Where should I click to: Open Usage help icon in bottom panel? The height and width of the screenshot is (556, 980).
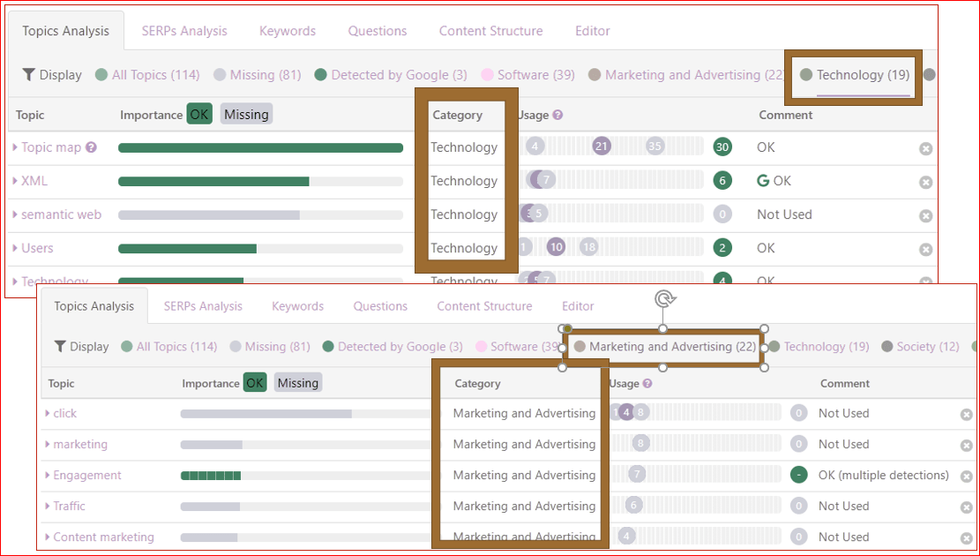point(647,383)
